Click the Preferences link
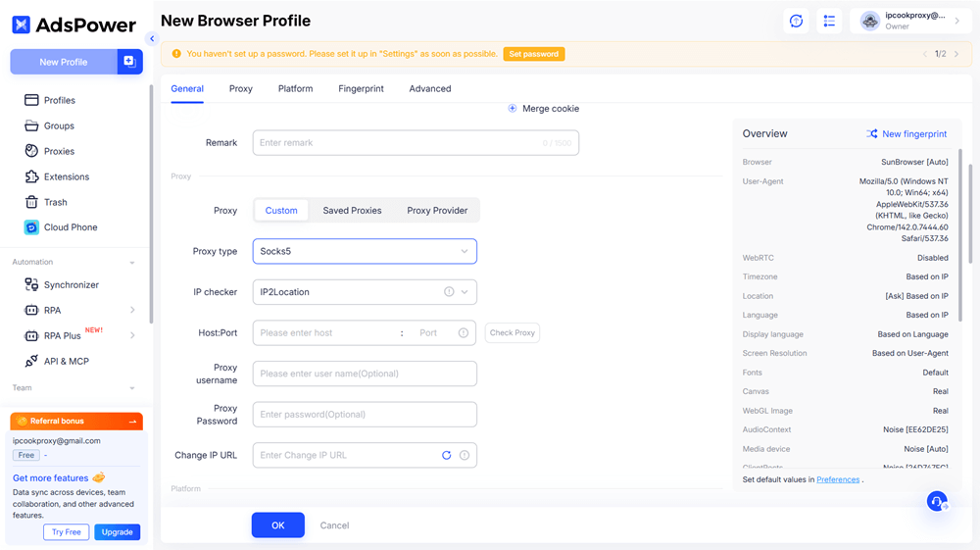This screenshot has height=550, width=980. (838, 479)
